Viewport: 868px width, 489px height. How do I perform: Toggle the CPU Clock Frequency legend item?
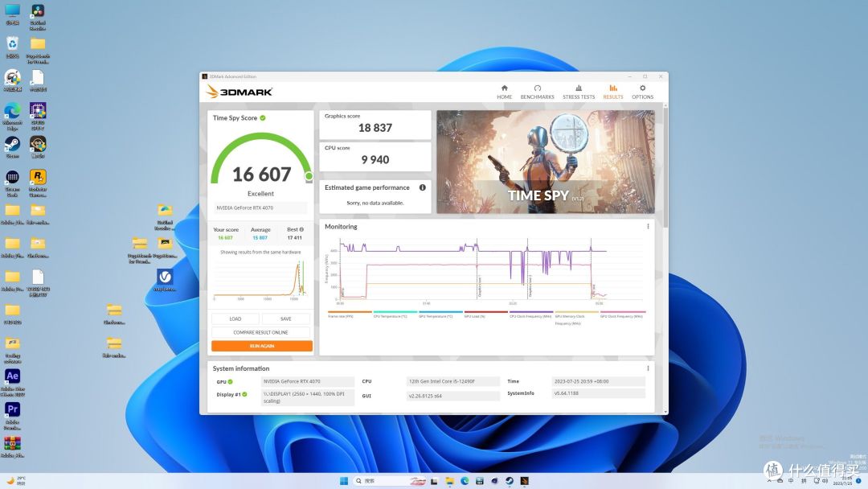coord(531,314)
